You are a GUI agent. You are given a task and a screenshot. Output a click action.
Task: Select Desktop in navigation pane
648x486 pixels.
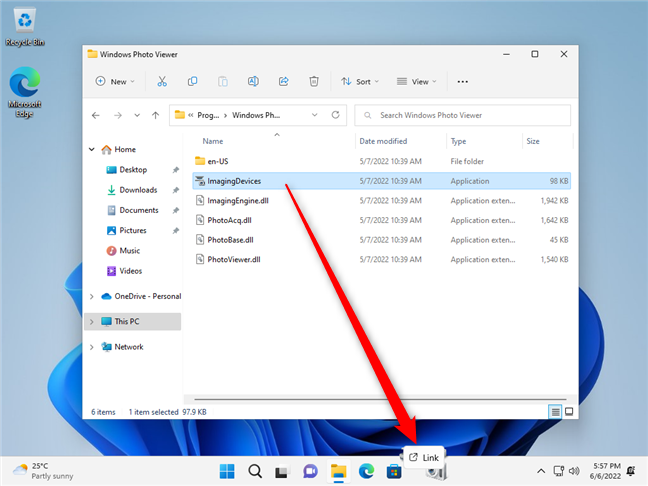(x=133, y=170)
